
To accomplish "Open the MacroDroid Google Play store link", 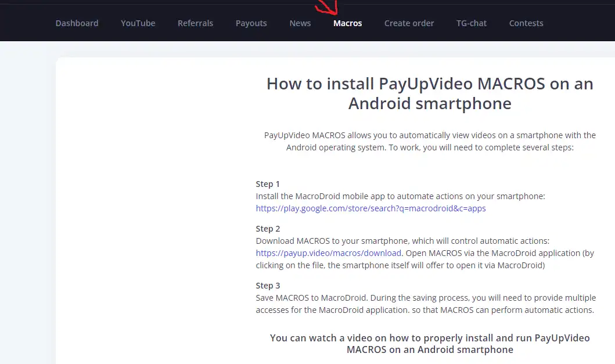I will point(371,208).
